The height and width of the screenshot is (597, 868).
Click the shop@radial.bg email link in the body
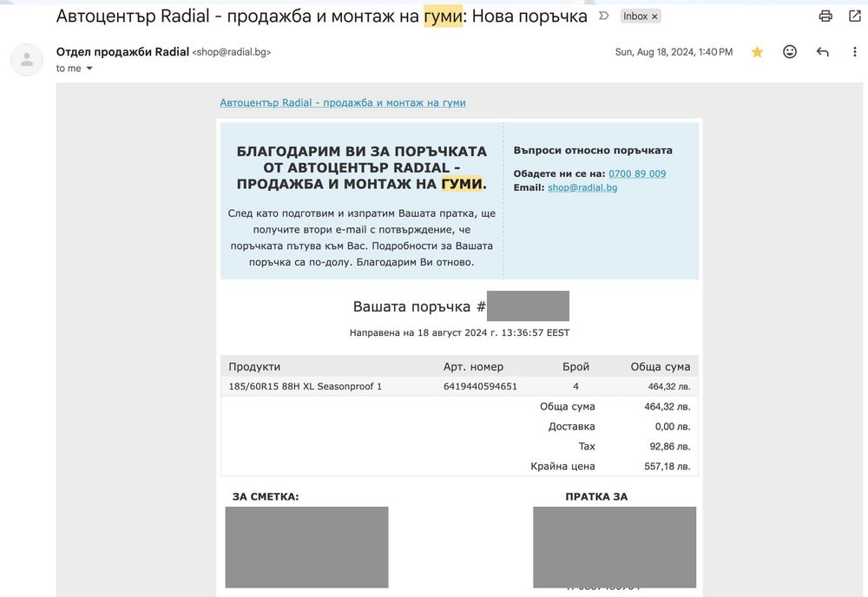(x=582, y=187)
